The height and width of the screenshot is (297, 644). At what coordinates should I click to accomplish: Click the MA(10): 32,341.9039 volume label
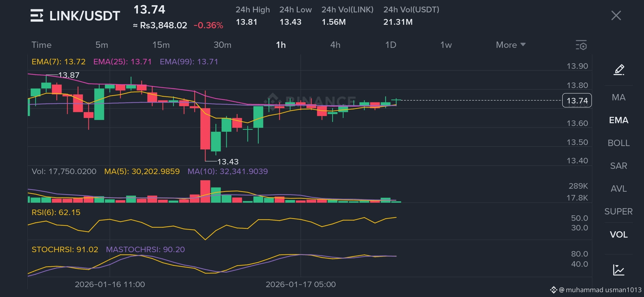pos(228,171)
